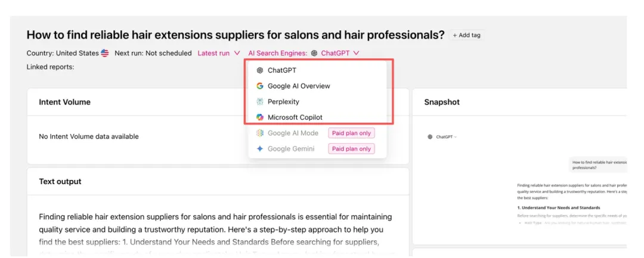Select Google AI Overview from the list
Image resolution: width=644 pixels, height=258 pixels.
pos(299,86)
